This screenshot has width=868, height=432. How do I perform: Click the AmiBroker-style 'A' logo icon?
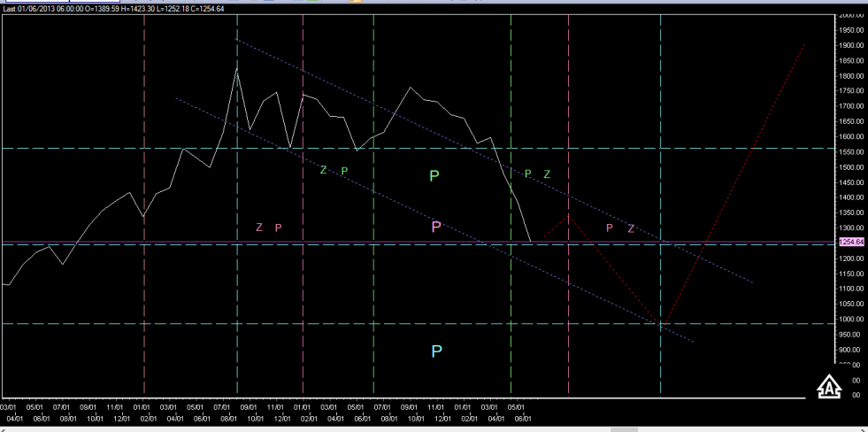click(x=829, y=387)
